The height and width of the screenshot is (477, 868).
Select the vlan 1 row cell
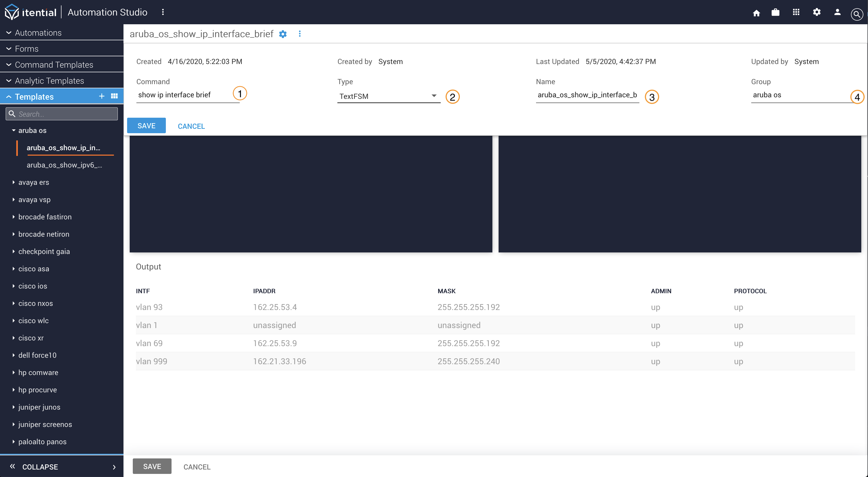click(x=146, y=325)
